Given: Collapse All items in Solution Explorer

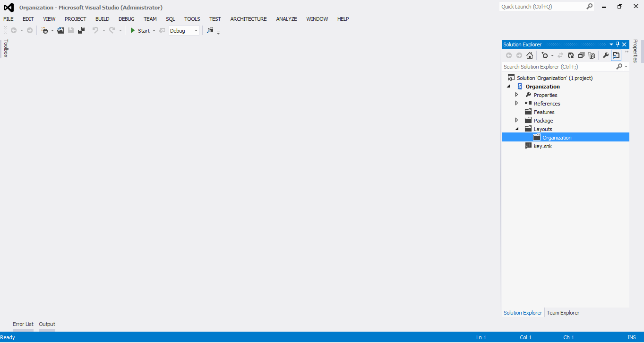Looking at the screenshot, I should click(x=581, y=55).
